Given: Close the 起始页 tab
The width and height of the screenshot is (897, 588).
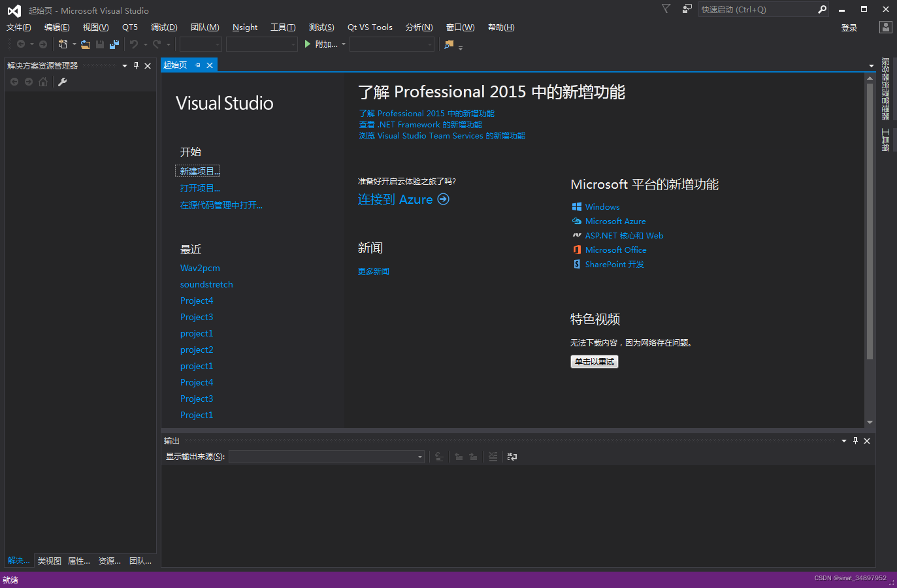Looking at the screenshot, I should click(x=210, y=65).
